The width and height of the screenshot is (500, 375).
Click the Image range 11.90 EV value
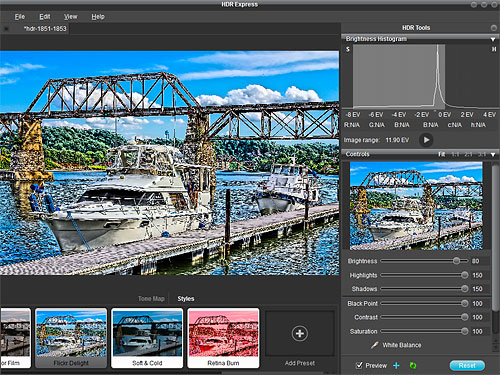click(x=397, y=140)
